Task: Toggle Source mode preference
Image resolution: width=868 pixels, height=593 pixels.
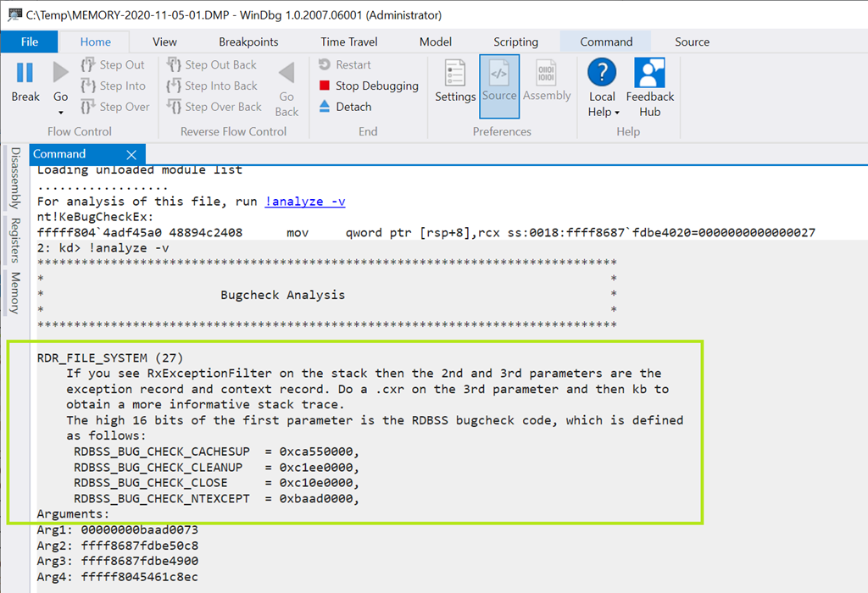Action: 499,82
